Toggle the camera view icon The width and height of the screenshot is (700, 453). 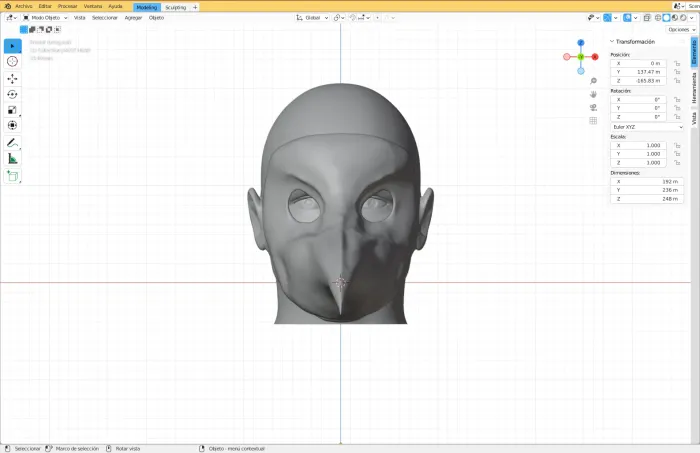593,108
